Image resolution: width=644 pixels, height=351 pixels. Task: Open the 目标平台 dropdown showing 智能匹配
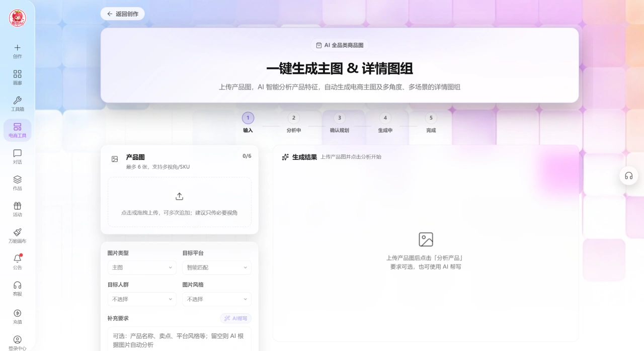[217, 268]
